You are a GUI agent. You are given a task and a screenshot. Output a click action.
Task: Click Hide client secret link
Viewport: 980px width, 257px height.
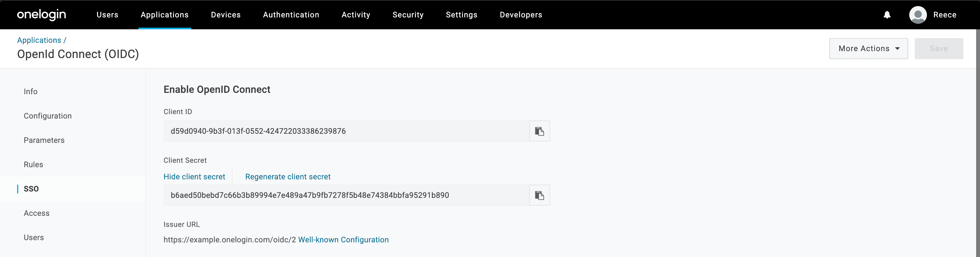pos(194,177)
